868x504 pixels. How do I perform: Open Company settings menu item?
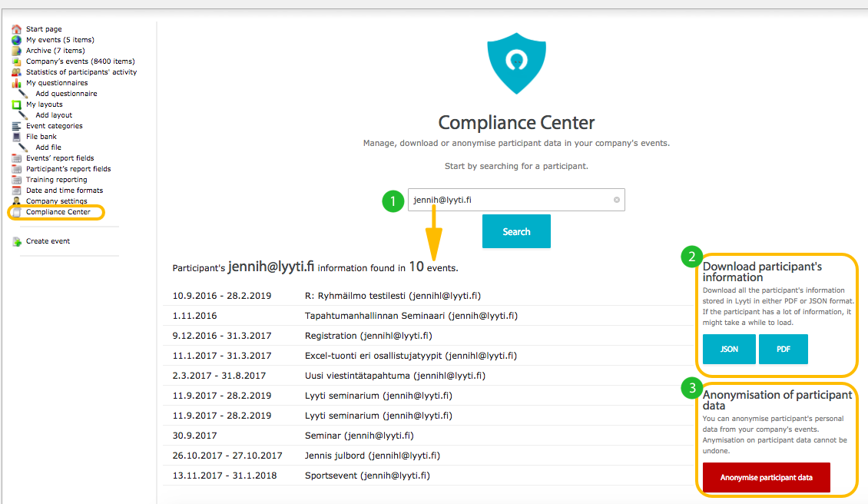(x=57, y=201)
